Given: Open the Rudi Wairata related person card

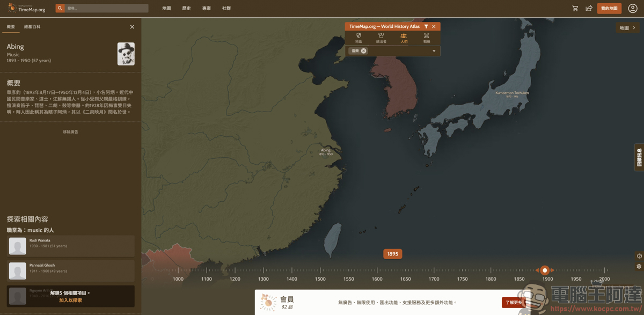Looking at the screenshot, I should tap(71, 246).
